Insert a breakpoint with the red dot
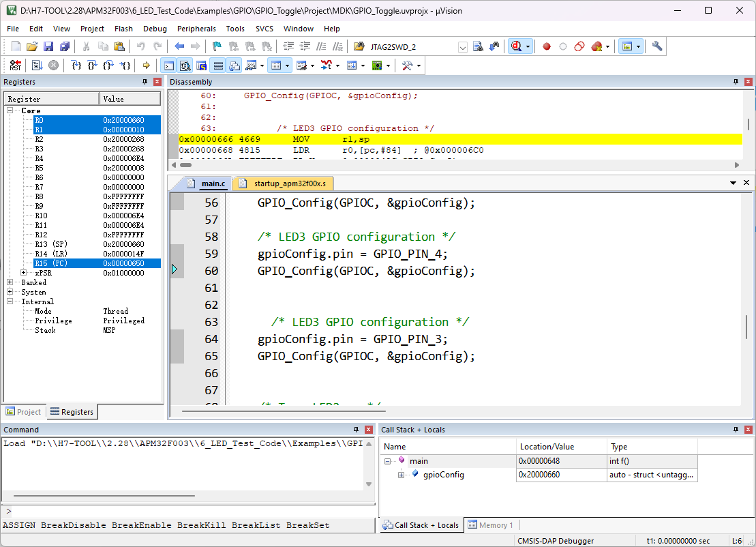Image resolution: width=756 pixels, height=547 pixels. click(x=547, y=47)
